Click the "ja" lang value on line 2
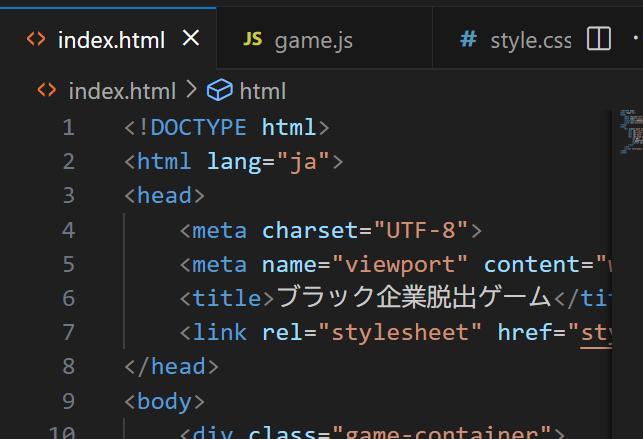Viewport: 643px width, 439px height. [303, 161]
